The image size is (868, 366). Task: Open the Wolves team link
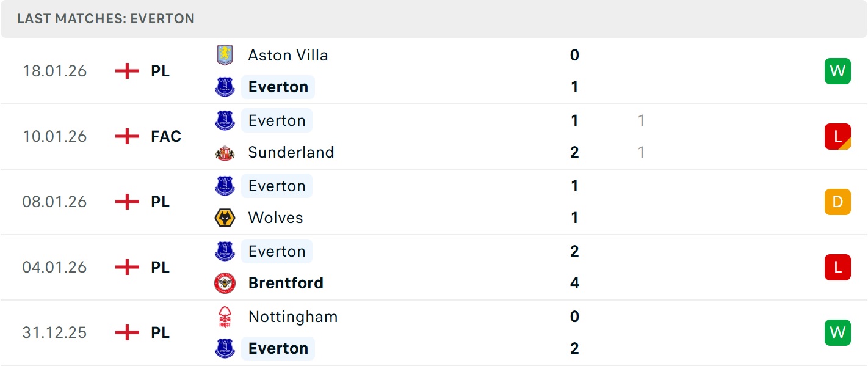pos(275,218)
